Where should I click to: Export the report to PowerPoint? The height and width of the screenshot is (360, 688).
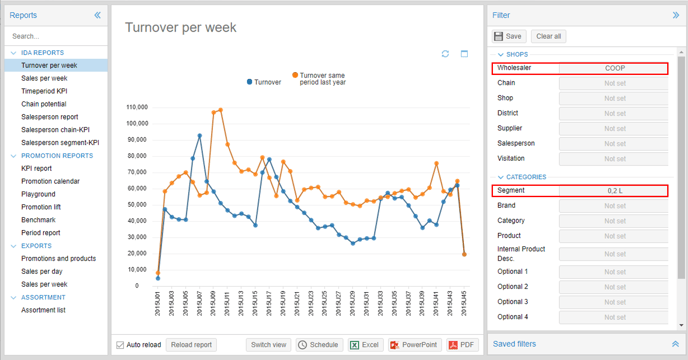click(414, 345)
